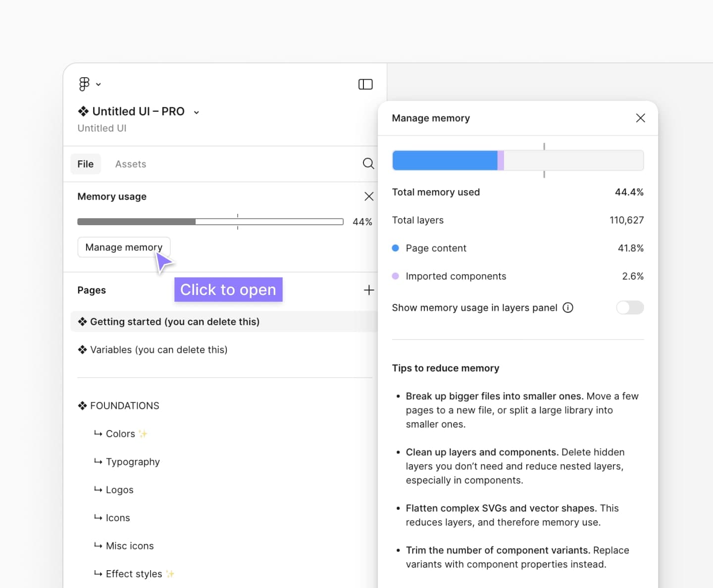Open the Logos page
713x588 pixels.
pos(114,490)
